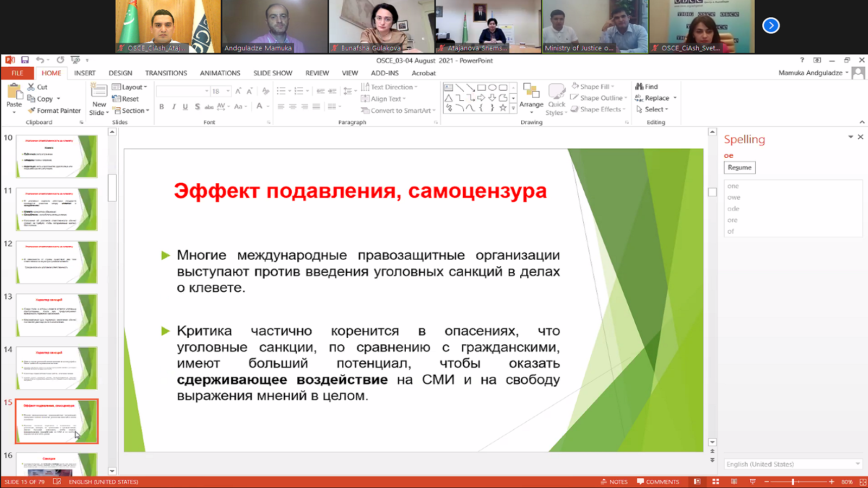Toggle Bold text formatting
The height and width of the screenshot is (488, 868).
pos(162,107)
